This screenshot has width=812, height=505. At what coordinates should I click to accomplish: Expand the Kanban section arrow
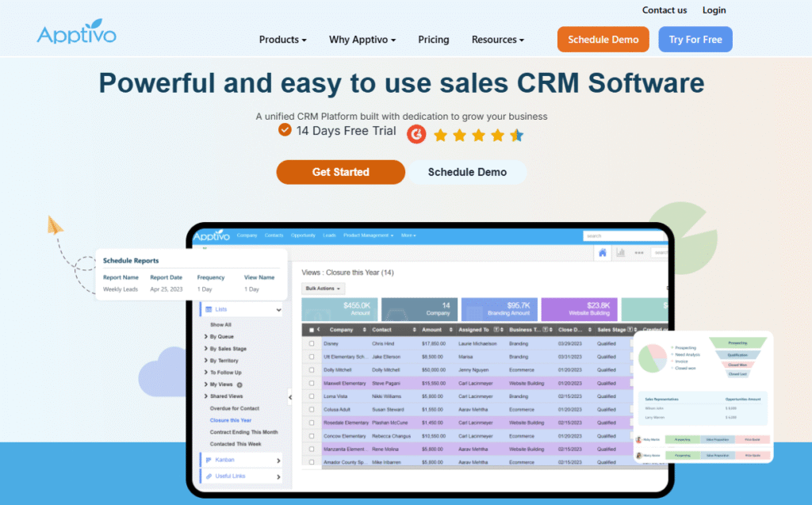pos(278,461)
